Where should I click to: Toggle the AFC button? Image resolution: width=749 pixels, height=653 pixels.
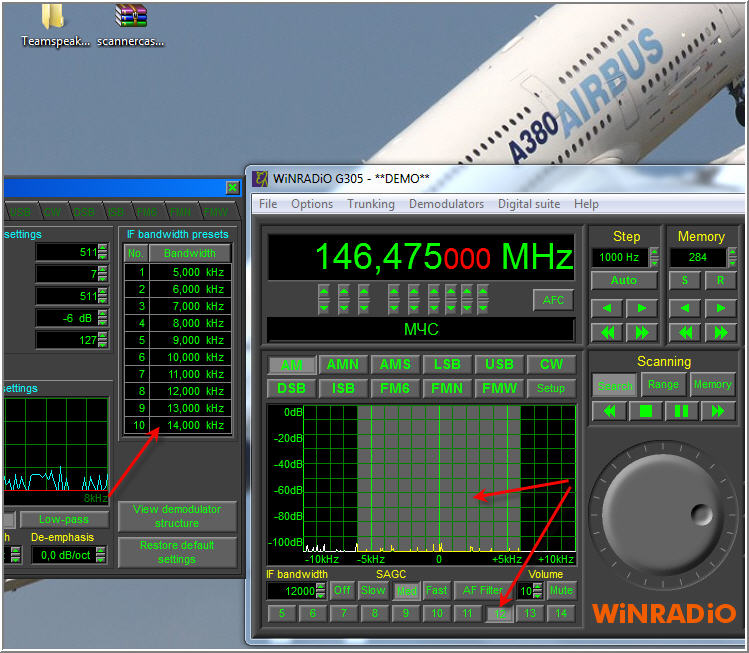pyautogui.click(x=553, y=300)
